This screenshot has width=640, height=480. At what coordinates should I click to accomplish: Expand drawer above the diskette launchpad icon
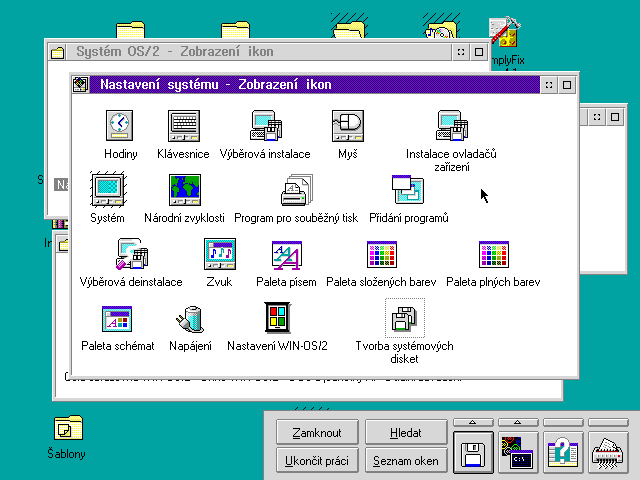point(473,422)
